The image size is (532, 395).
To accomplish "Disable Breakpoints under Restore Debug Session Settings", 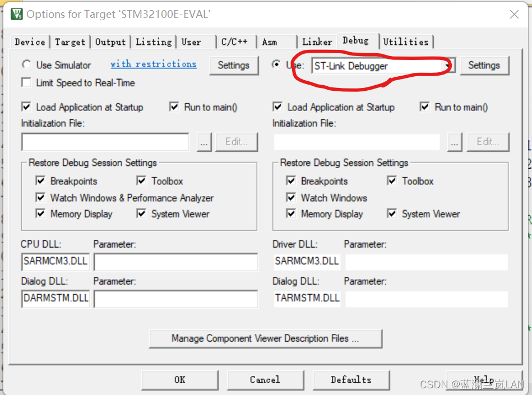I will pos(41,180).
